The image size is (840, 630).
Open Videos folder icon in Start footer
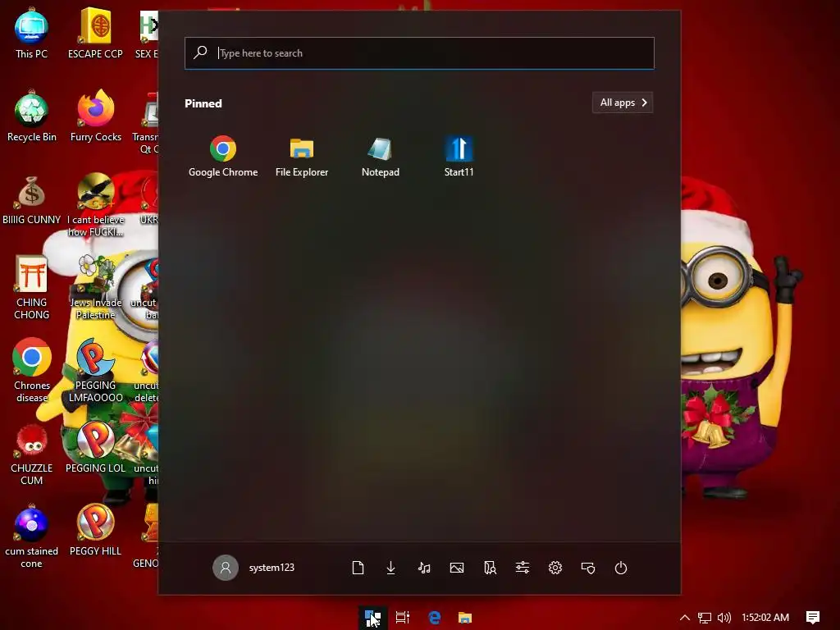490,568
